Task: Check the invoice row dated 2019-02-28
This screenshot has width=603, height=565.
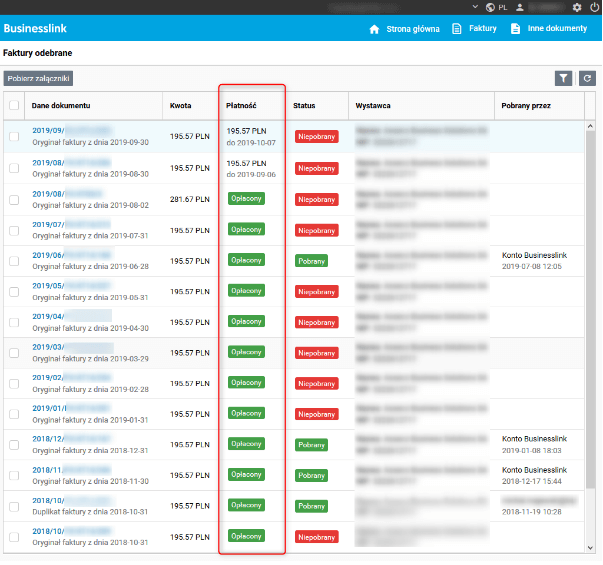Action: [x=14, y=383]
